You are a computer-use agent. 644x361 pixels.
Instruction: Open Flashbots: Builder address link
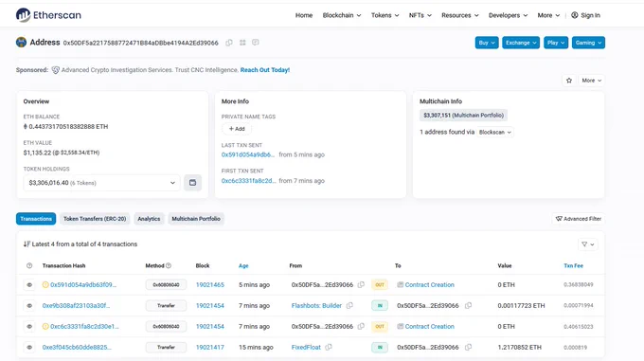[316, 305]
